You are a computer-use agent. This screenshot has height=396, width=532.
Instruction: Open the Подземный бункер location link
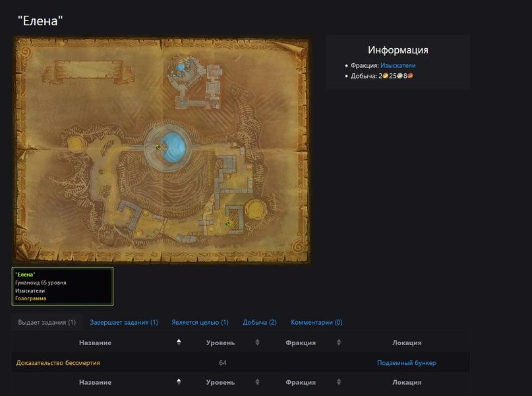click(x=407, y=363)
